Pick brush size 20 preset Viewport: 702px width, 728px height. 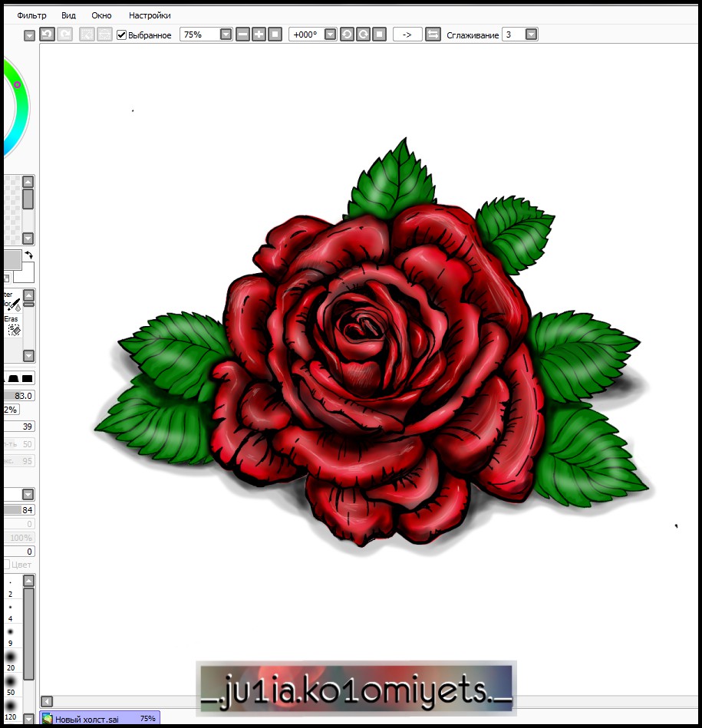[x=10, y=661]
